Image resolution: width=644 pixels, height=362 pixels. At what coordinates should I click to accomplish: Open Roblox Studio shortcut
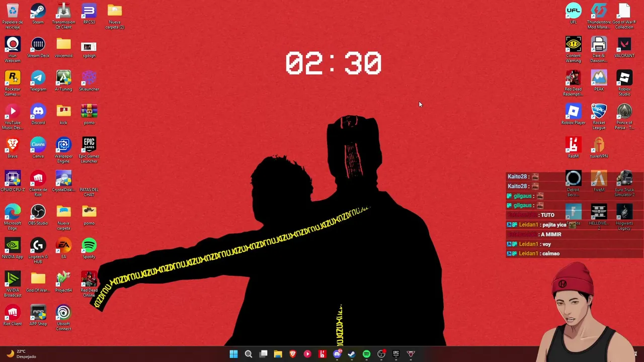[x=624, y=83]
